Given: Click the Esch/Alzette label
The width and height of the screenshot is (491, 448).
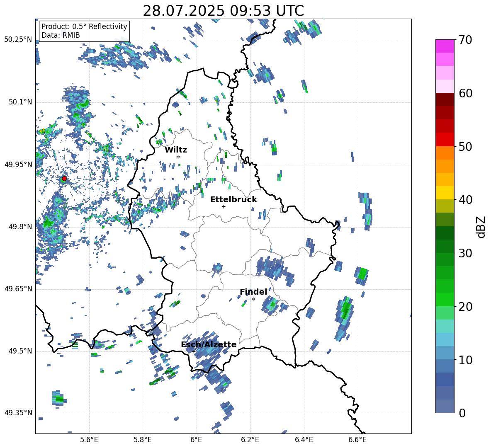Looking at the screenshot, I should tap(209, 344).
